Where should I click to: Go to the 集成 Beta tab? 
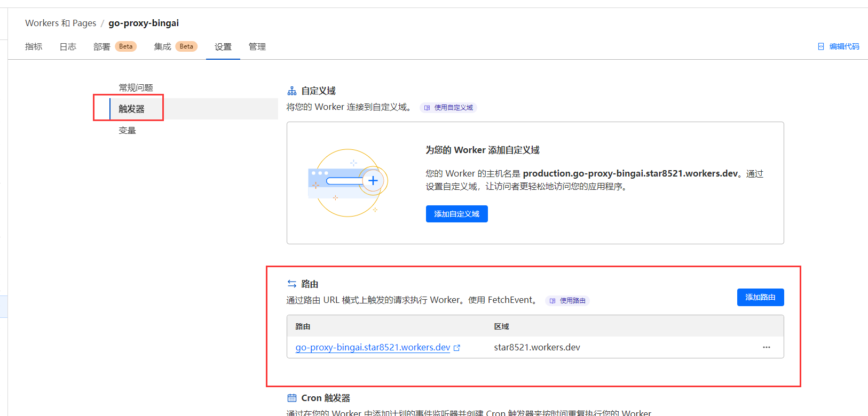point(175,47)
